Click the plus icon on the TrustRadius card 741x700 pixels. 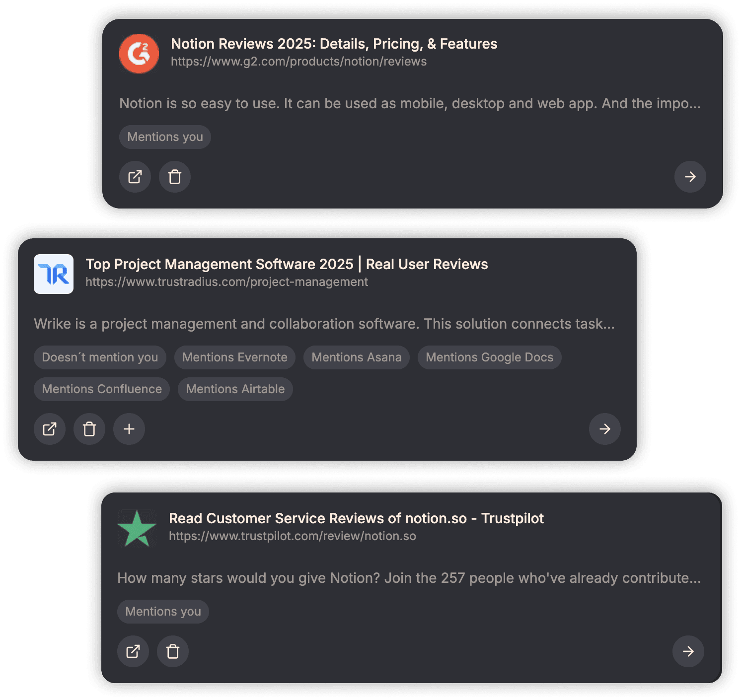[x=129, y=429]
